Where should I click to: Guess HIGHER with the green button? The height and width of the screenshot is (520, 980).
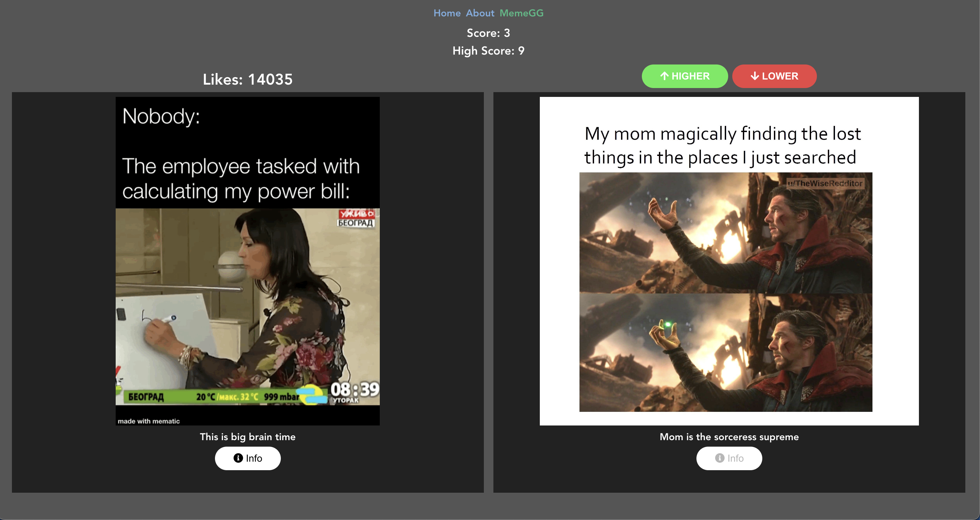pos(684,76)
